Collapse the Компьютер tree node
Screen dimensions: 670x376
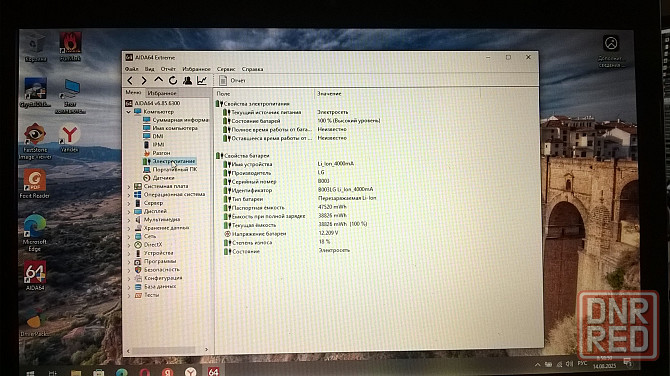[x=128, y=112]
